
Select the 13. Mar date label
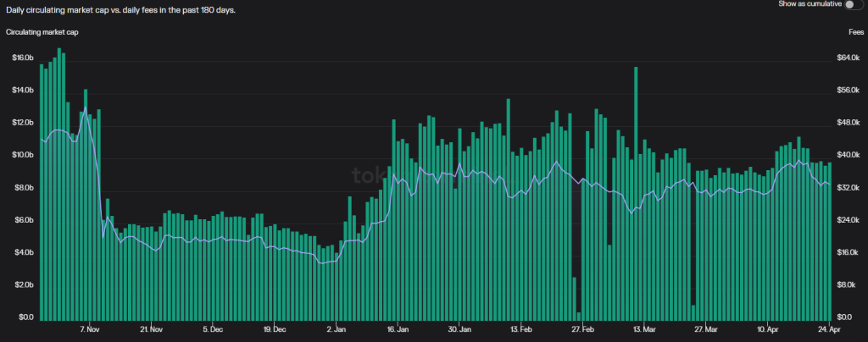(644, 329)
